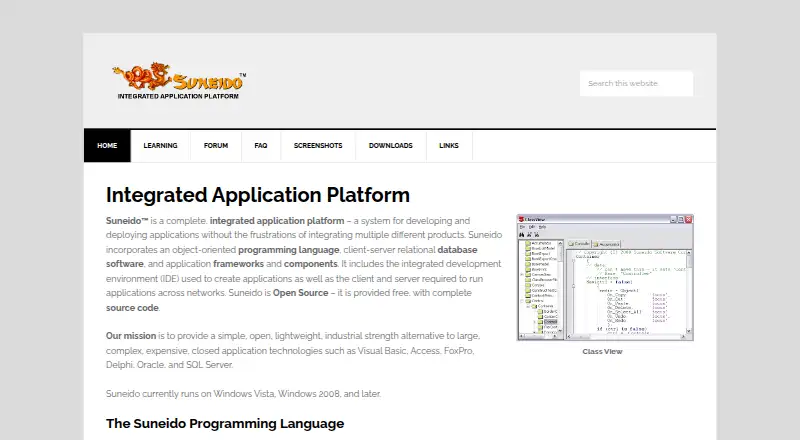This screenshot has width=800, height=440.
Task: Go to the DOWNLOADS page
Action: click(390, 146)
